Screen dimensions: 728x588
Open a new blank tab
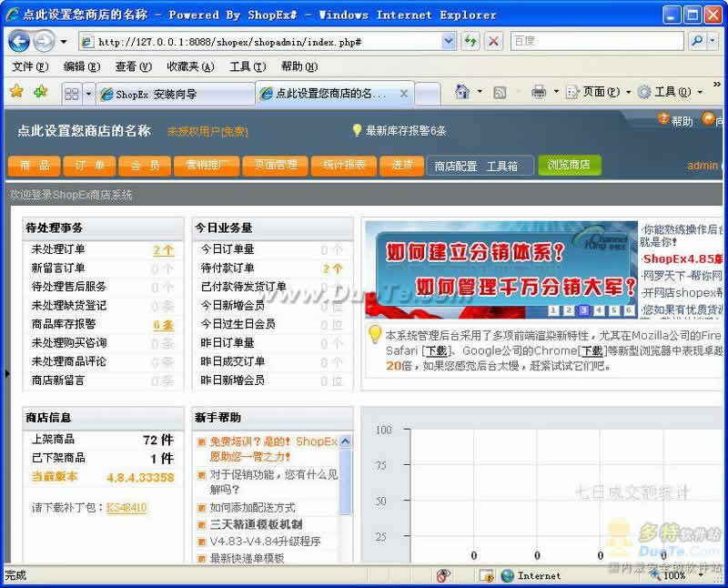pyautogui.click(x=427, y=95)
